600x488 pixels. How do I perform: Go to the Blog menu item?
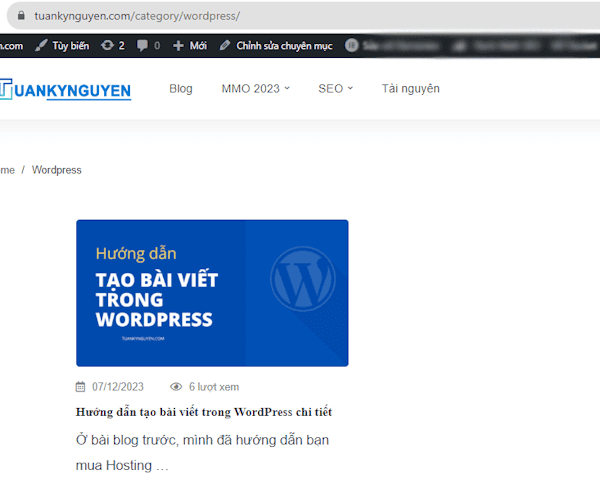tap(181, 89)
